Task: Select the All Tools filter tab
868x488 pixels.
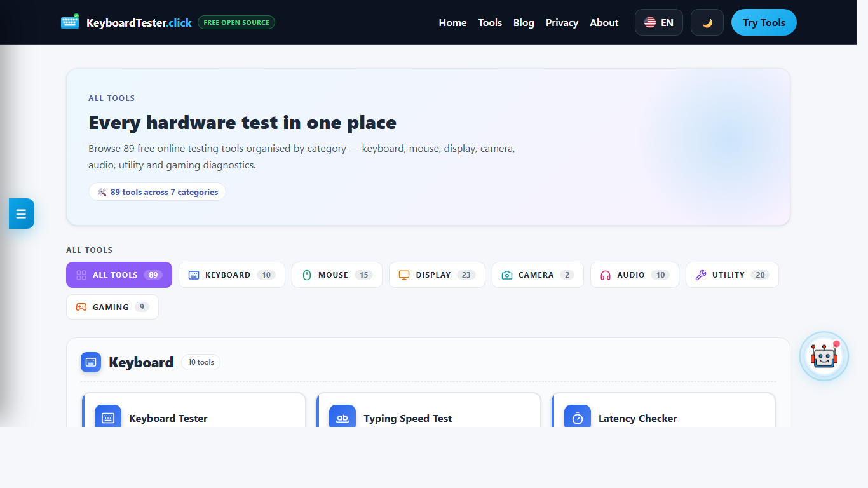Action: (x=119, y=274)
